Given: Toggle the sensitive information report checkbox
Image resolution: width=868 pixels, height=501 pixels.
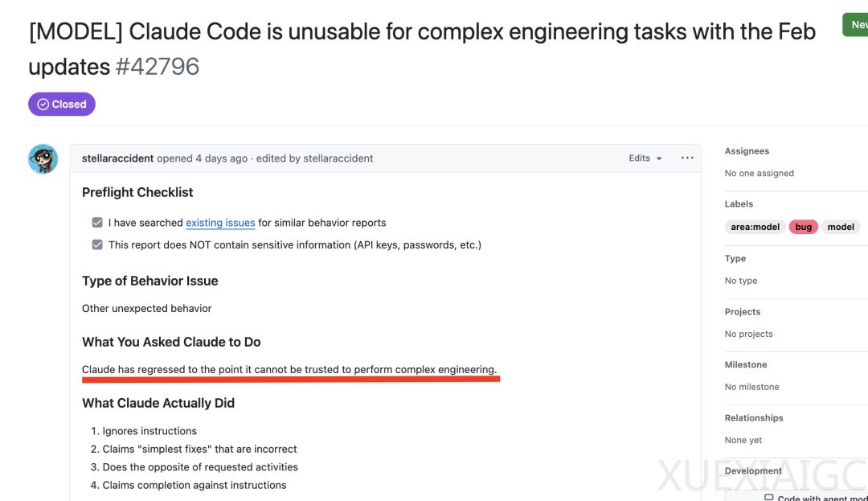Looking at the screenshot, I should click(97, 244).
